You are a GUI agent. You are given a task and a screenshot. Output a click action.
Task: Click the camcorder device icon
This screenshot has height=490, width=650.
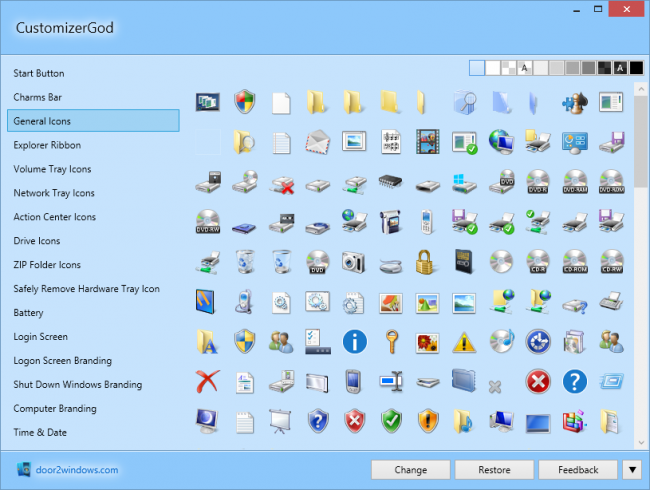(390, 221)
